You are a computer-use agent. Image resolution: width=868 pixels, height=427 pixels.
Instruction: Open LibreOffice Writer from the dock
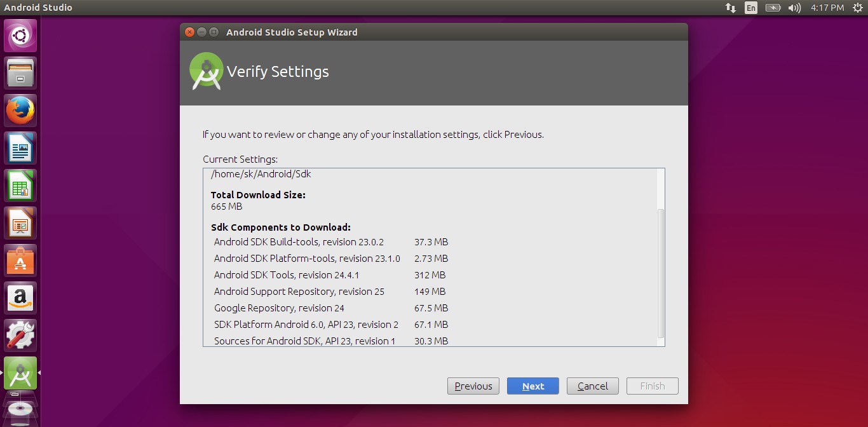[x=21, y=148]
